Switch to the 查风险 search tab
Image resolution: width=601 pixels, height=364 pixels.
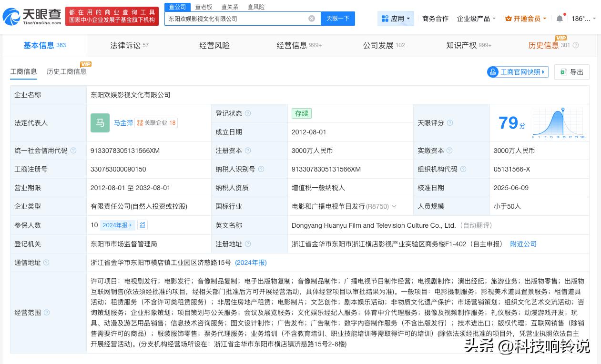[x=256, y=7]
